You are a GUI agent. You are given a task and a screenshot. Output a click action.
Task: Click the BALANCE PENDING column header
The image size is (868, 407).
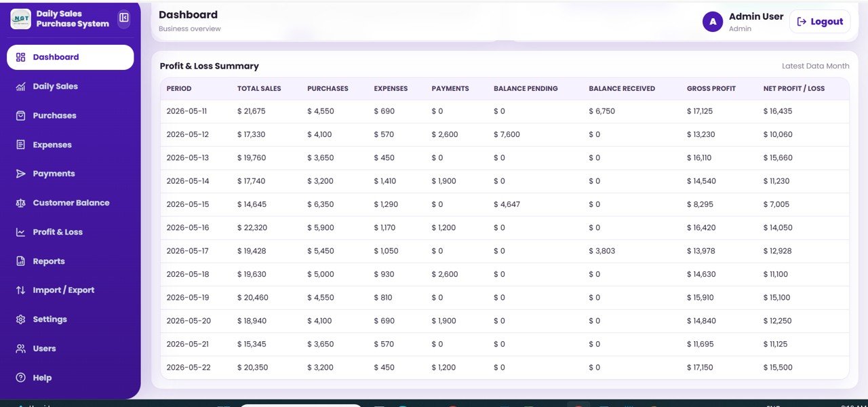tap(526, 89)
